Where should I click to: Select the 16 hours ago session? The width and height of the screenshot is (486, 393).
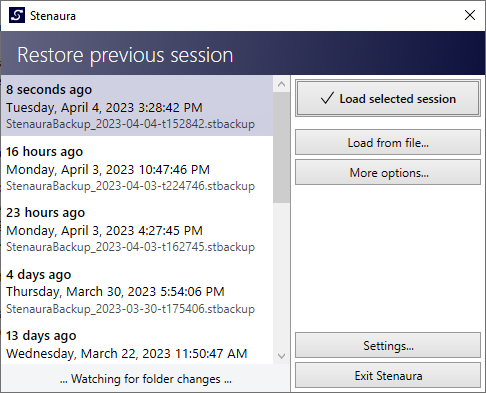[x=137, y=168]
